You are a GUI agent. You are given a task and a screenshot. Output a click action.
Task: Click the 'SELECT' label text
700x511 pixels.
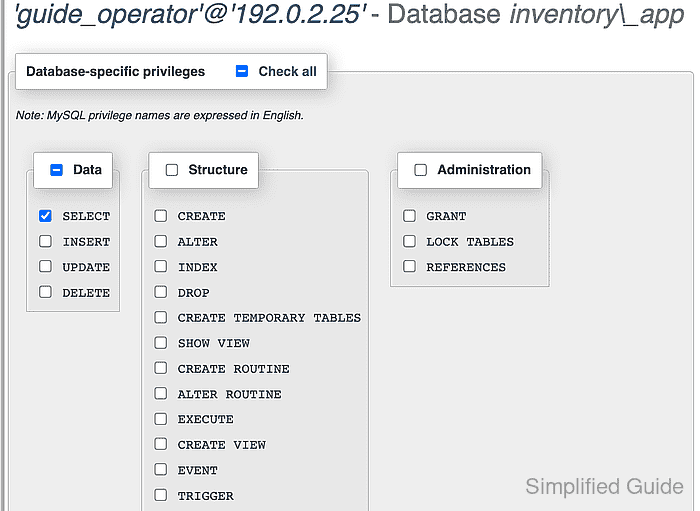click(86, 216)
